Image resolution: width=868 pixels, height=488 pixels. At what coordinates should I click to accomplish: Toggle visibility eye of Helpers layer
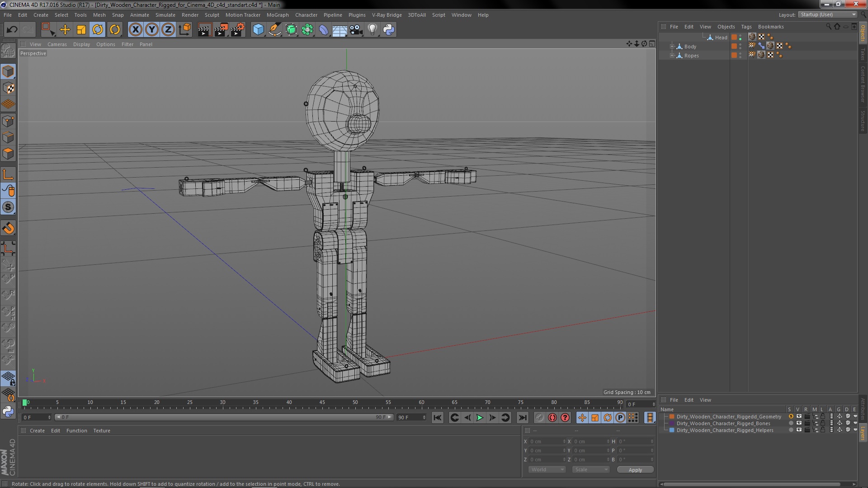(799, 430)
